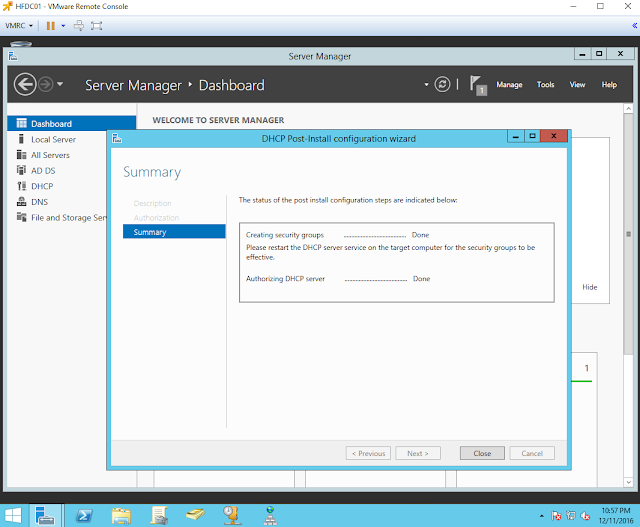640x527 pixels.
Task: Select Dashboard in the sidebar
Action: click(71, 123)
